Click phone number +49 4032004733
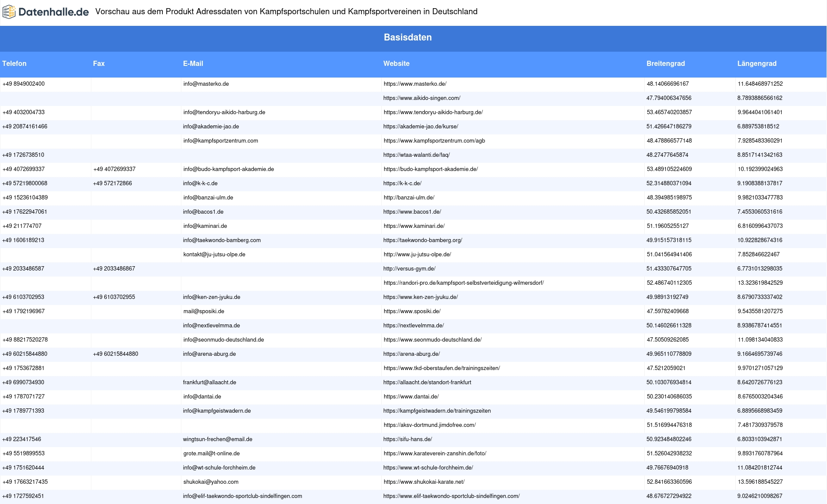Screen dimensions: 827x504 (x=24, y=112)
